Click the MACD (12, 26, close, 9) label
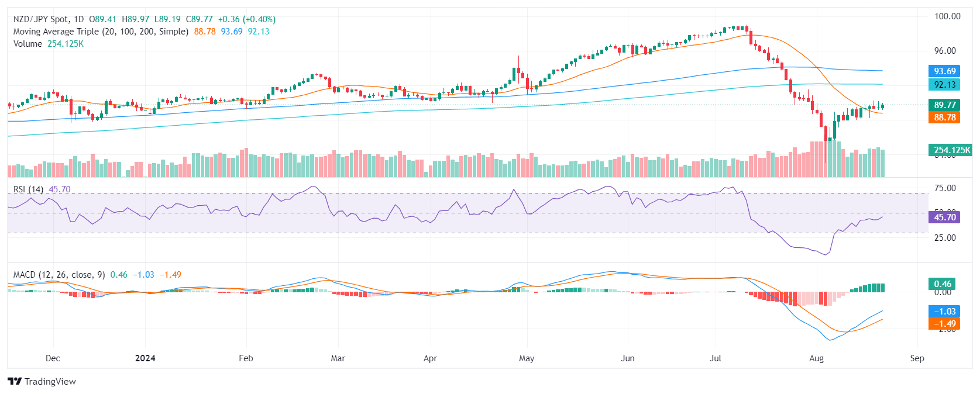 (x=59, y=275)
